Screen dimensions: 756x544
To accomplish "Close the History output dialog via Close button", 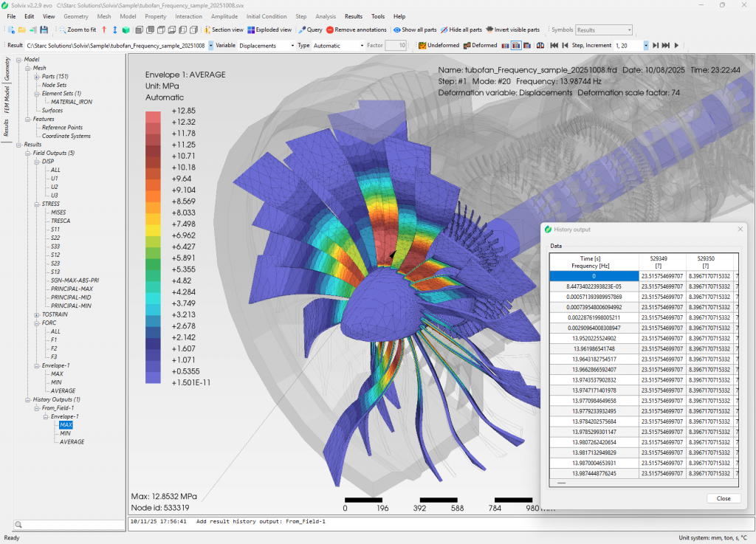I will click(723, 498).
